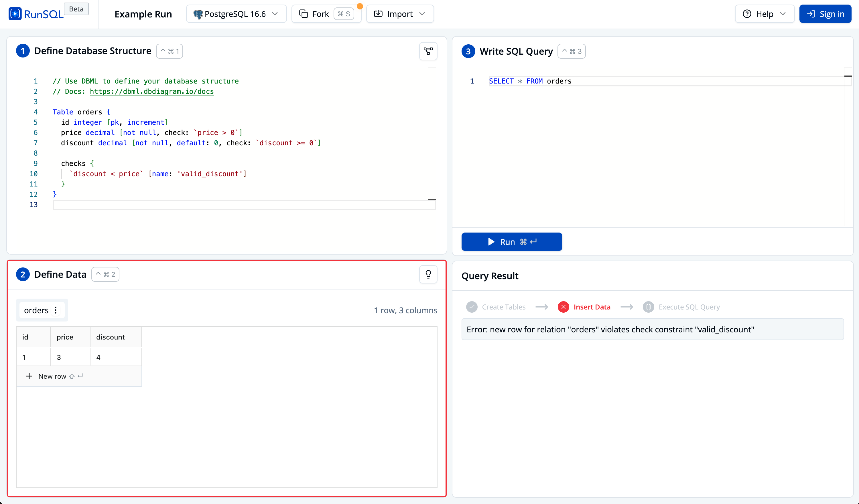Click the Sign in button
Screen dimensions: 859x504
[825, 14]
